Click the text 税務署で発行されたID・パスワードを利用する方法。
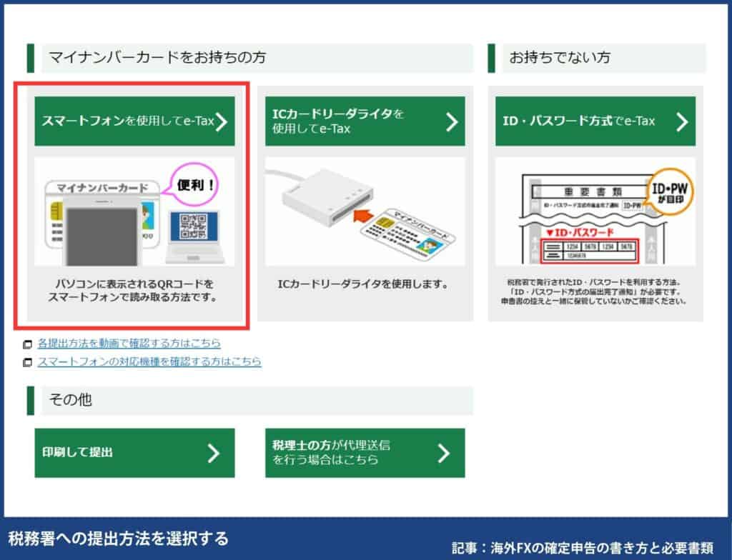This screenshot has width=732, height=560. pos(594,282)
